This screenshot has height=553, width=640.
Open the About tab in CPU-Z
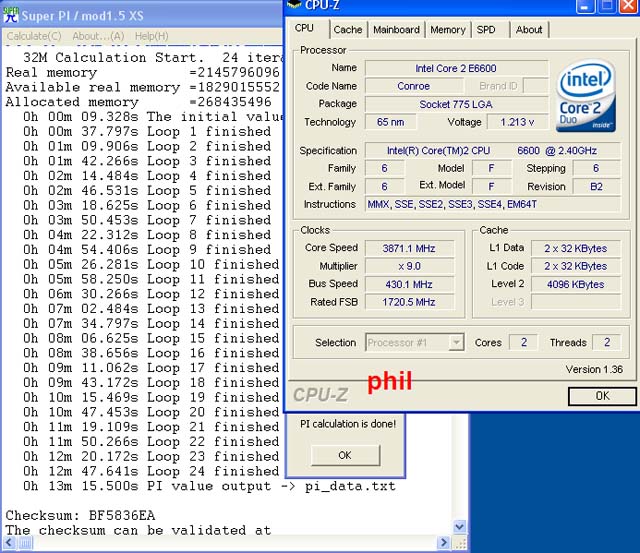[529, 30]
